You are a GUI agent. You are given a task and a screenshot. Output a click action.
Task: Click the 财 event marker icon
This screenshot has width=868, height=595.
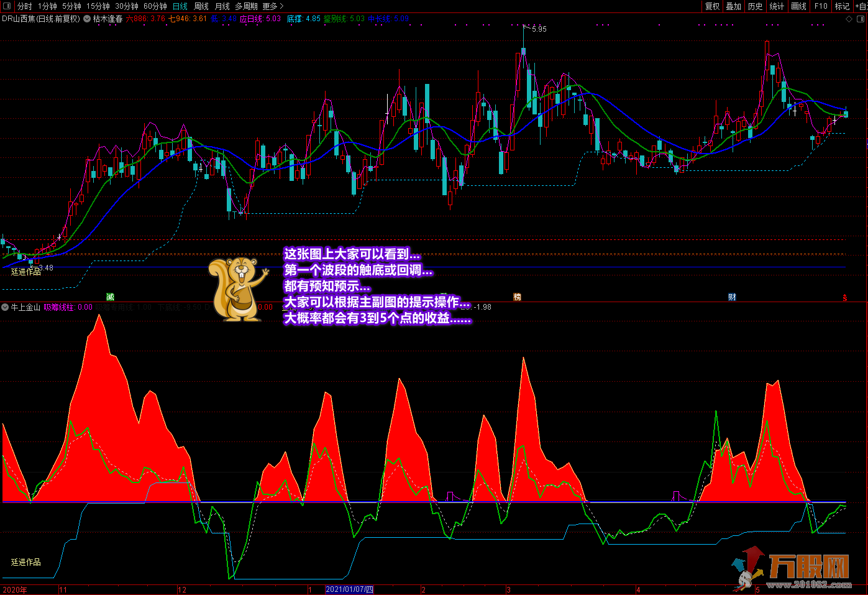732,297
